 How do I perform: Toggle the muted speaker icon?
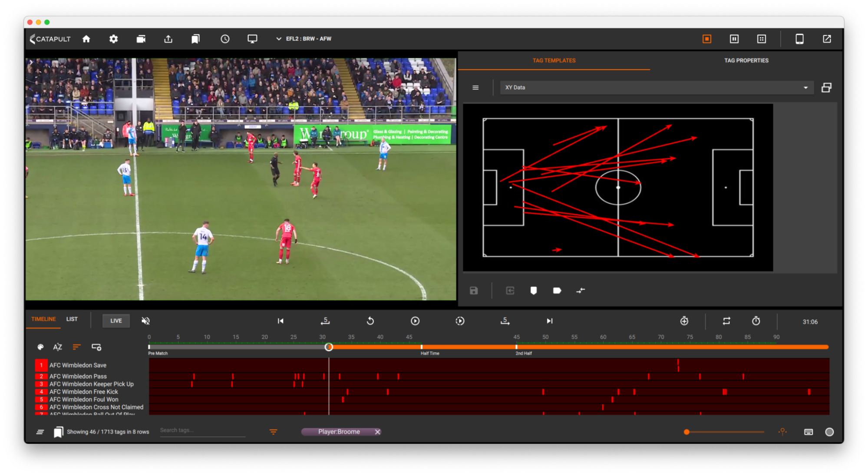pos(145,321)
